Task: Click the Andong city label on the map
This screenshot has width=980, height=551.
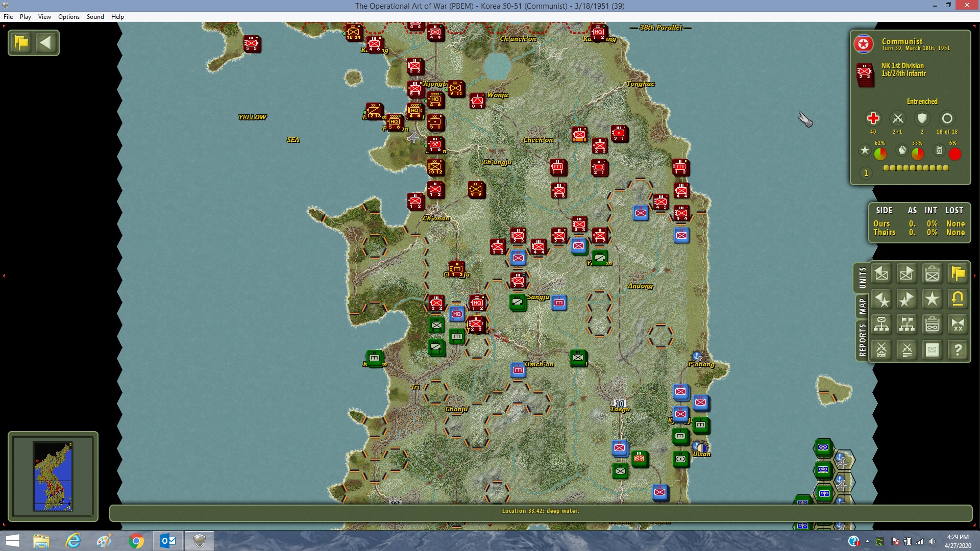Action: click(640, 286)
